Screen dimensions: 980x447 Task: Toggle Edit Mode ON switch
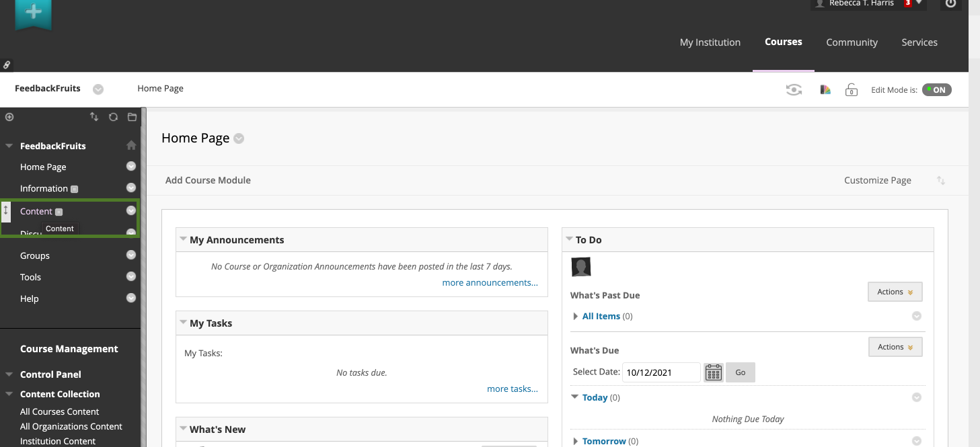936,89
